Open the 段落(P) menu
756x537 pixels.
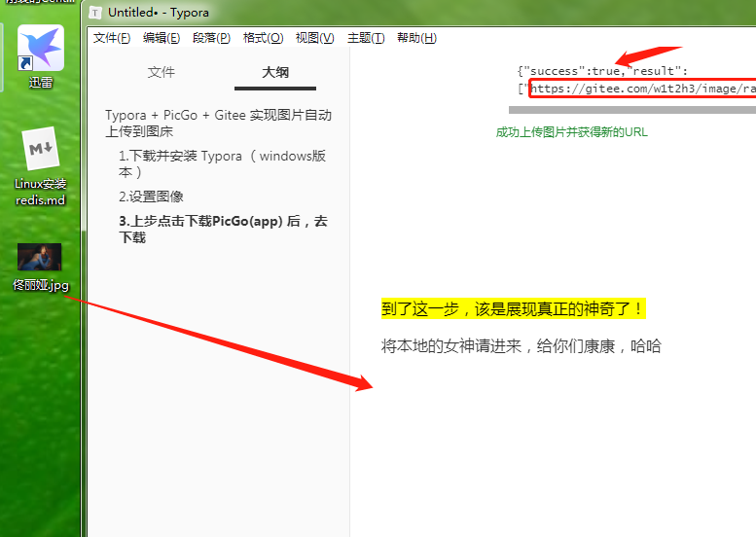pyautogui.click(x=211, y=38)
